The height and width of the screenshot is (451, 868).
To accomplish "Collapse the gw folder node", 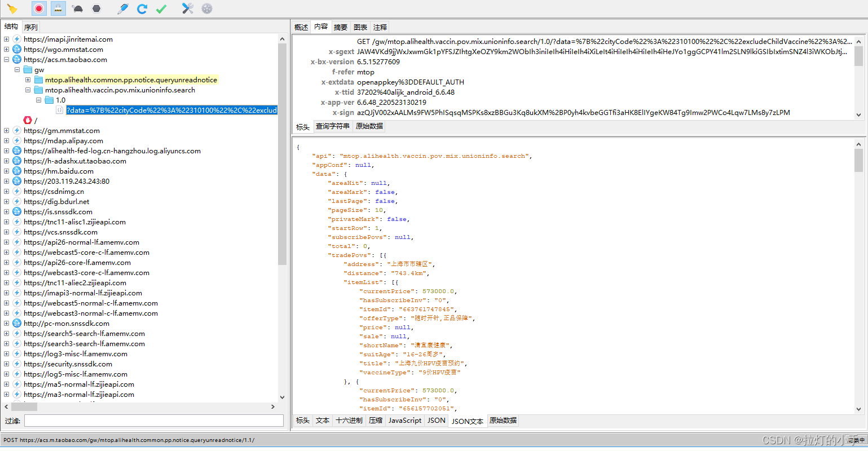I will (17, 70).
